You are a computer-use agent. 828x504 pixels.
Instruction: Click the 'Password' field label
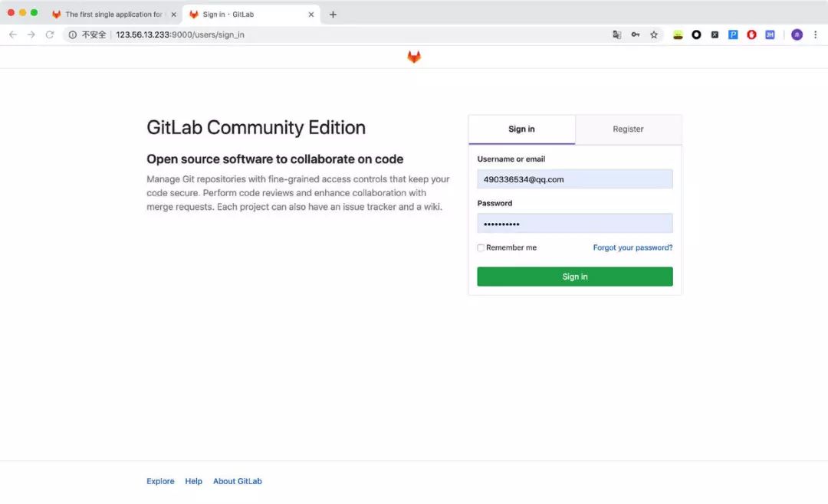click(495, 203)
